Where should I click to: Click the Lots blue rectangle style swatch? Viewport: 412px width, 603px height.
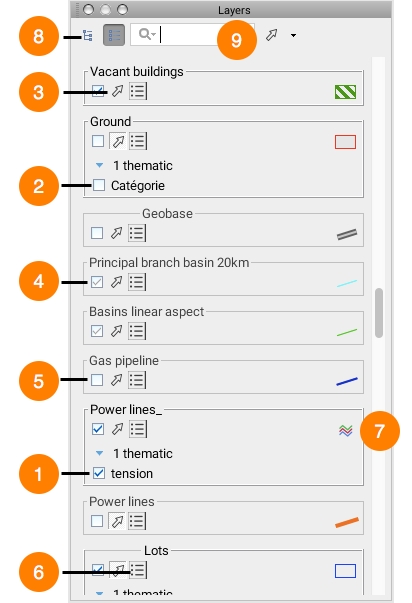point(345,571)
